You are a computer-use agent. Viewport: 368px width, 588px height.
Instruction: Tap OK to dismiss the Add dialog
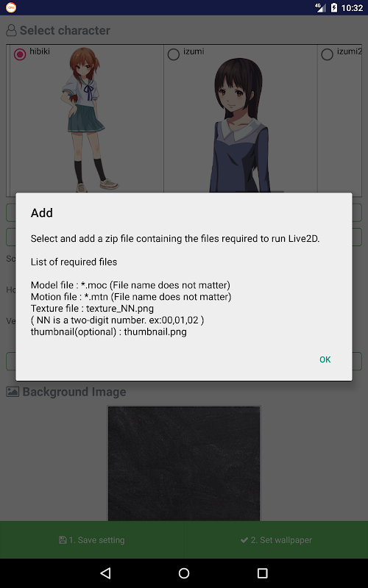[x=325, y=359]
